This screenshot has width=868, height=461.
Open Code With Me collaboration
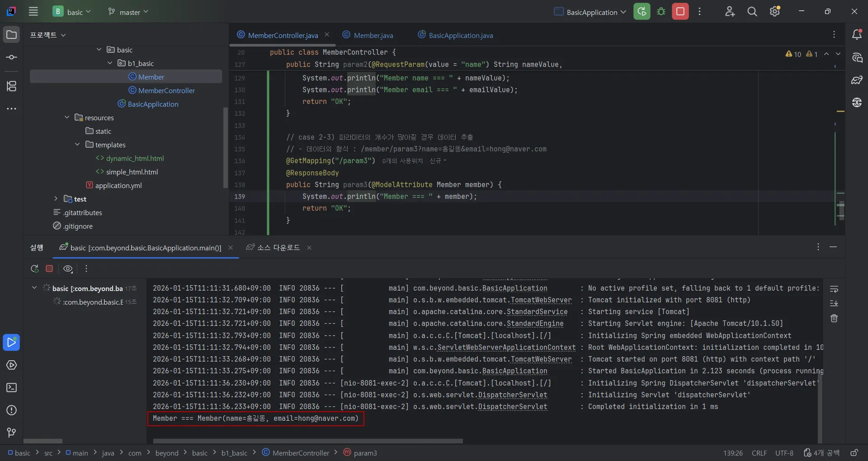click(730, 12)
